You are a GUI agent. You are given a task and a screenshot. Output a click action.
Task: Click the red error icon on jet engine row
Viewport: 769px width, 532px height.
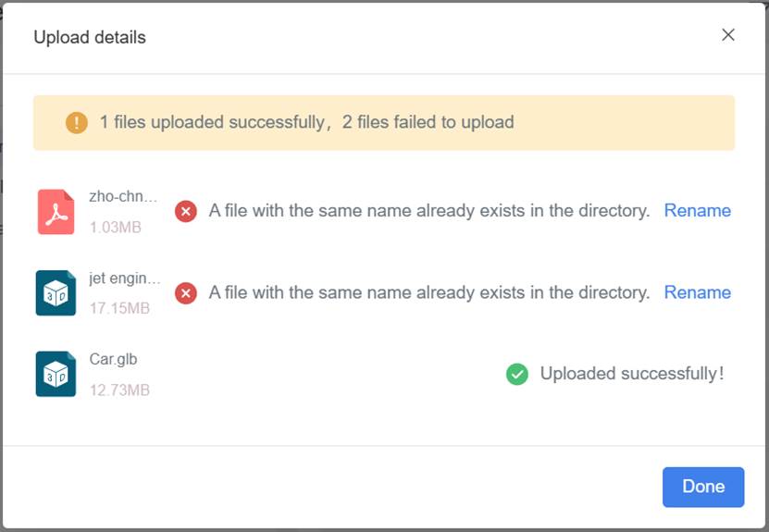[x=186, y=293]
